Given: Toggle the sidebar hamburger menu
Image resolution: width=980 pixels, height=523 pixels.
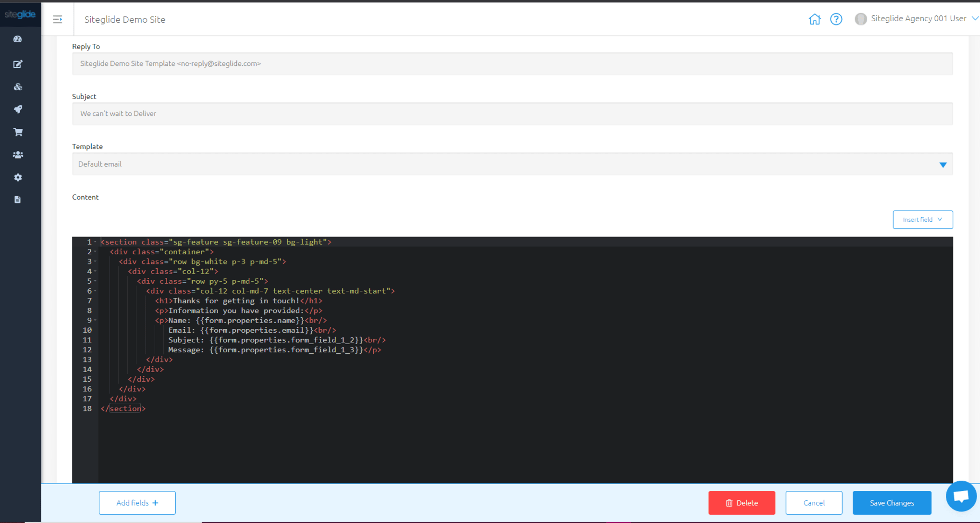Looking at the screenshot, I should (58, 19).
